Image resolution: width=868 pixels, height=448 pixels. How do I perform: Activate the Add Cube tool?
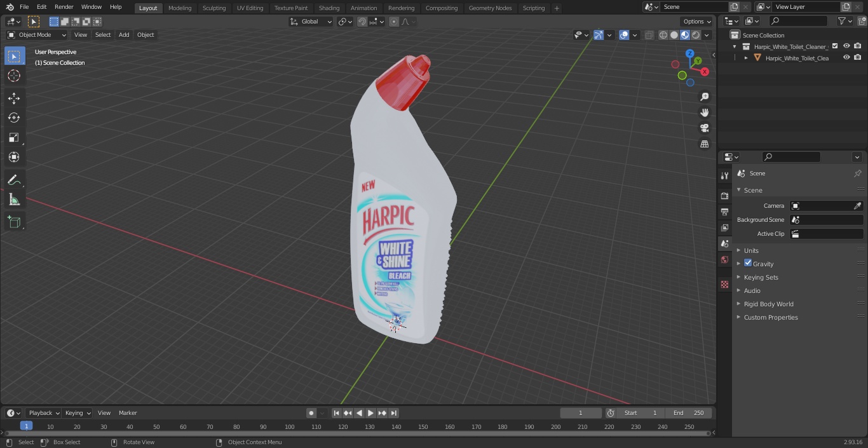coord(14,222)
